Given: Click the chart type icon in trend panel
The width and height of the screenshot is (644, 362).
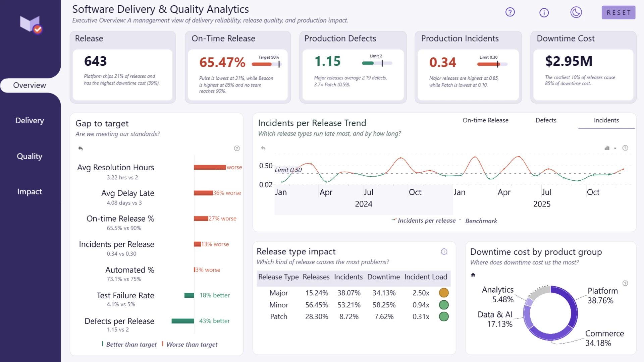Looking at the screenshot, I should coord(607,148).
